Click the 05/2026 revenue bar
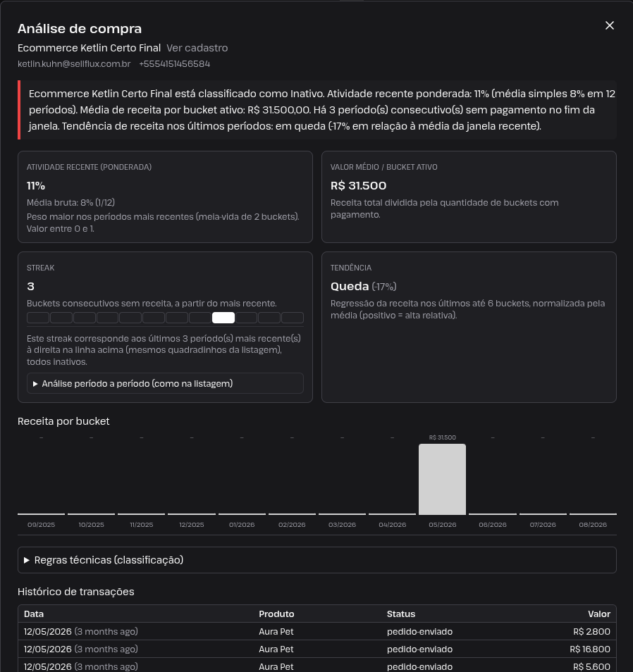 [x=442, y=479]
